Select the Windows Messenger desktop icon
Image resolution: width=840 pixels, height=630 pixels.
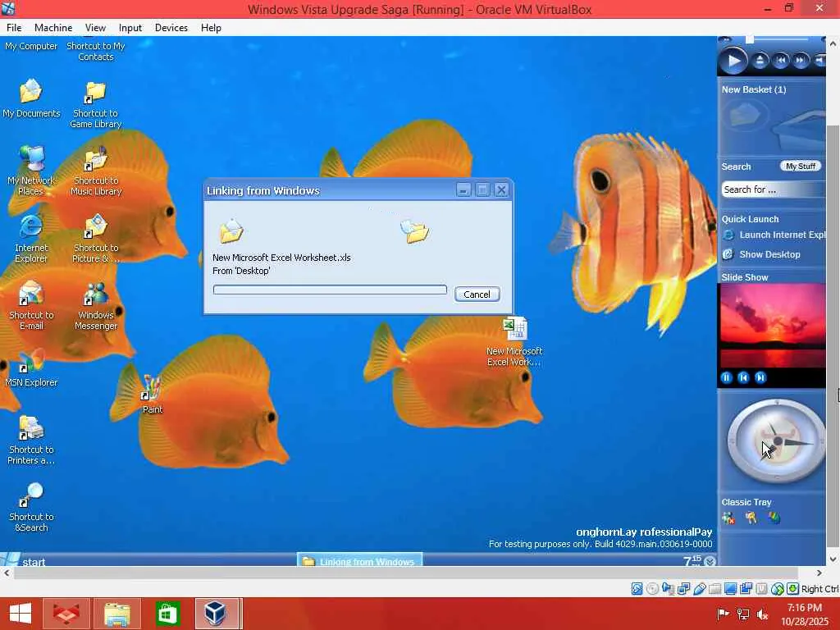pyautogui.click(x=96, y=305)
